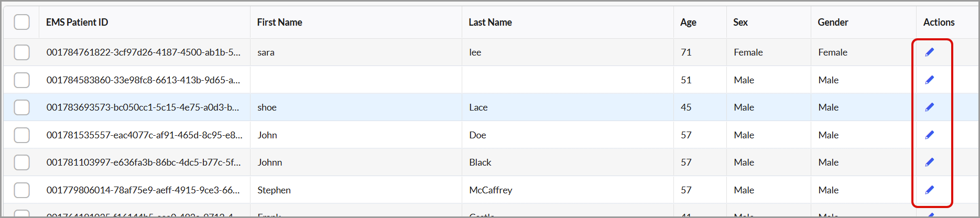Edit patient sara lee with pencil icon

(x=930, y=52)
